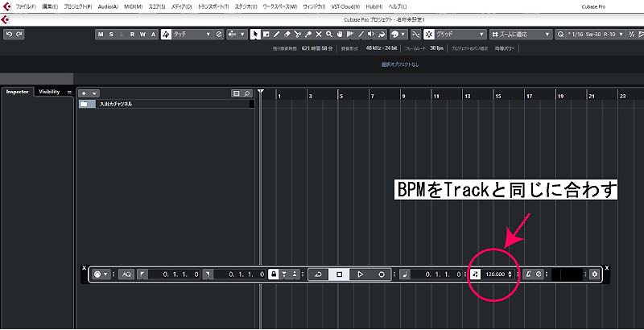The image size is (644, 330).
Task: Select the Draw pencil tool
Action: click(x=276, y=35)
